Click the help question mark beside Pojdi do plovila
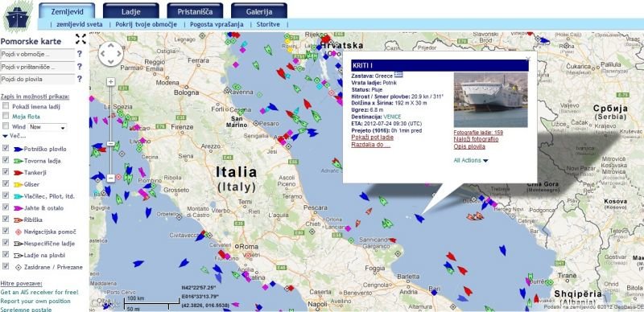Image resolution: width=644 pixels, height=312 pixels. [79, 79]
